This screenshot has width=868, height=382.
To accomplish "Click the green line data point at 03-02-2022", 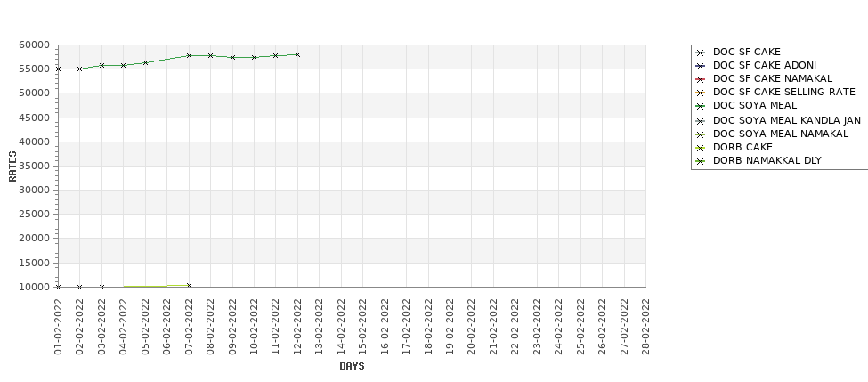I will [101, 65].
